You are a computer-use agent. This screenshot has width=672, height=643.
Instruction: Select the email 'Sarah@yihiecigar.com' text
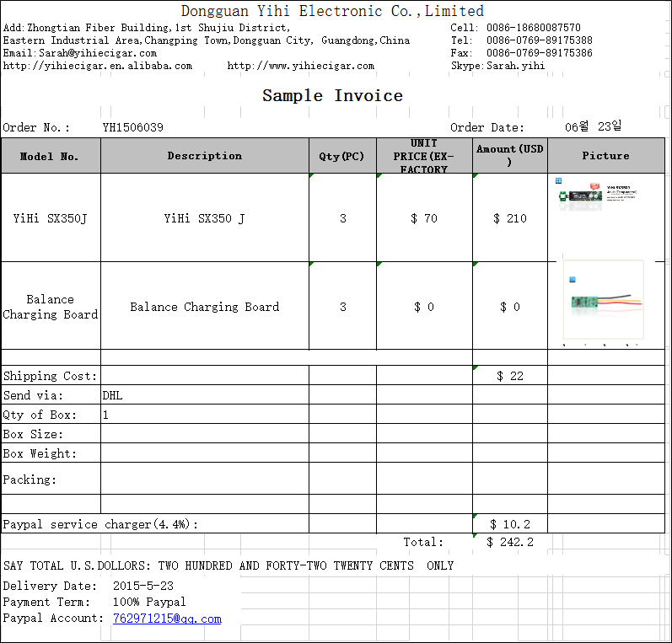click(x=98, y=53)
